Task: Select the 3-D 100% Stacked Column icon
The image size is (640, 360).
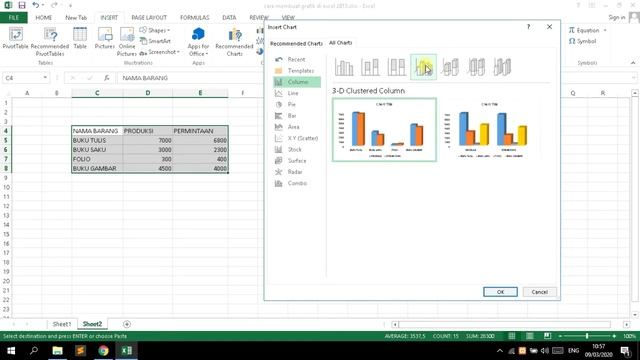Action: (476, 67)
